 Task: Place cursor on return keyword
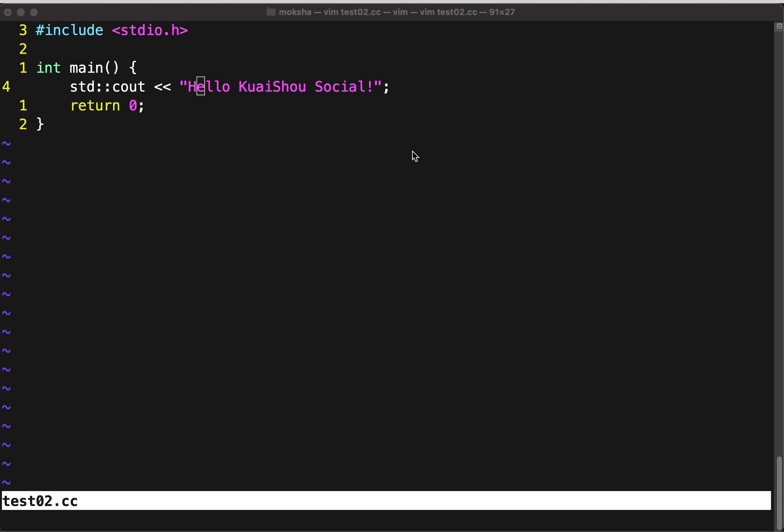click(x=95, y=106)
